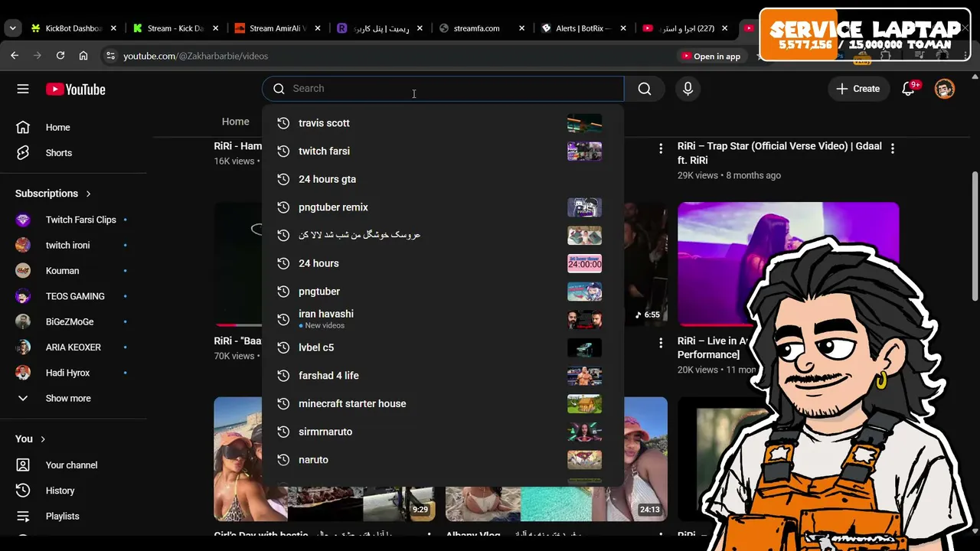Open the browser home page
This screenshot has height=551, width=980.
83,56
